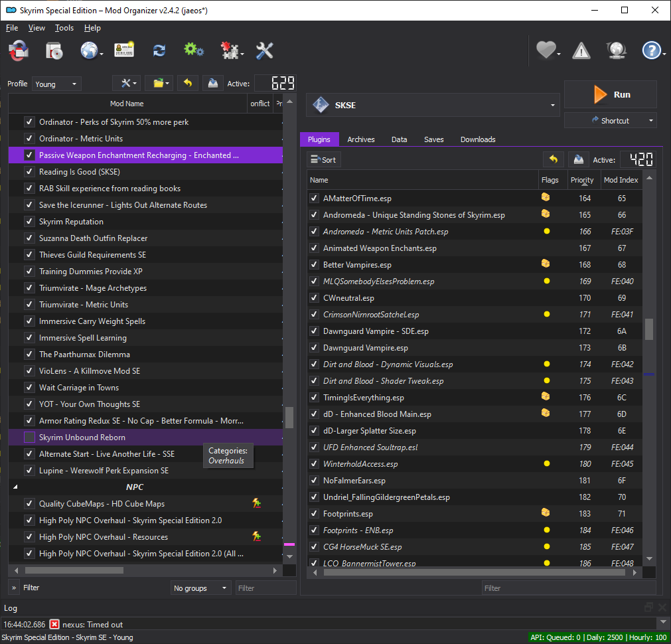Disable The Paarthurnax Dilemma mod
Viewport: 671px width, 644px height.
coord(29,354)
